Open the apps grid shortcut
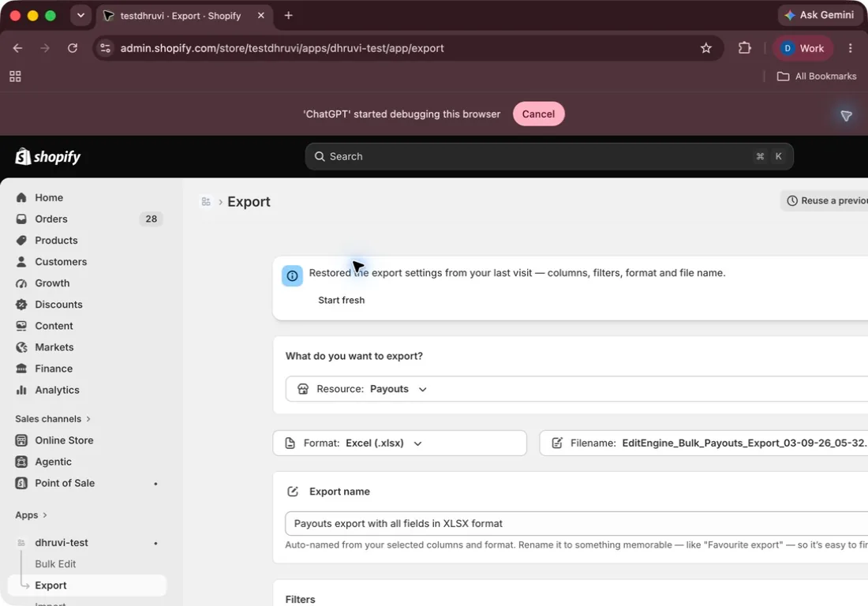This screenshot has height=606, width=868. coord(16,77)
